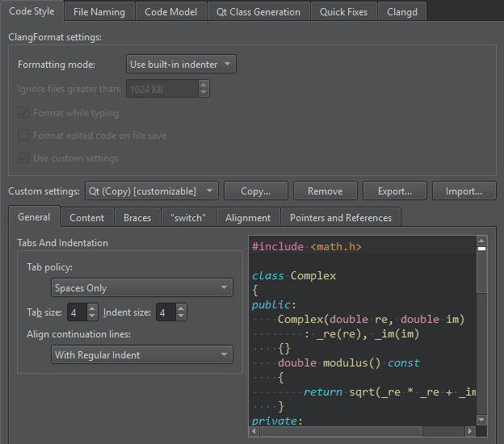
Task: Open the Custom settings combo box
Action: pos(151,191)
